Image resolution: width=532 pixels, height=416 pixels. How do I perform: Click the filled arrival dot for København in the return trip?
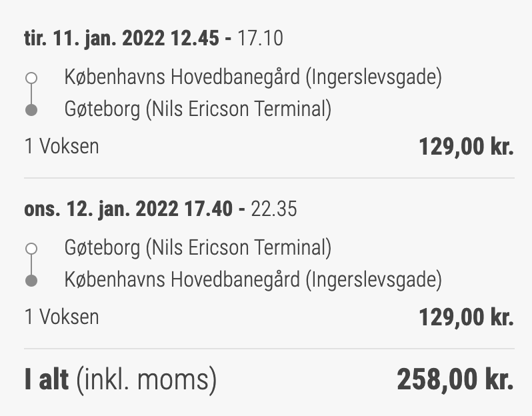(31, 281)
